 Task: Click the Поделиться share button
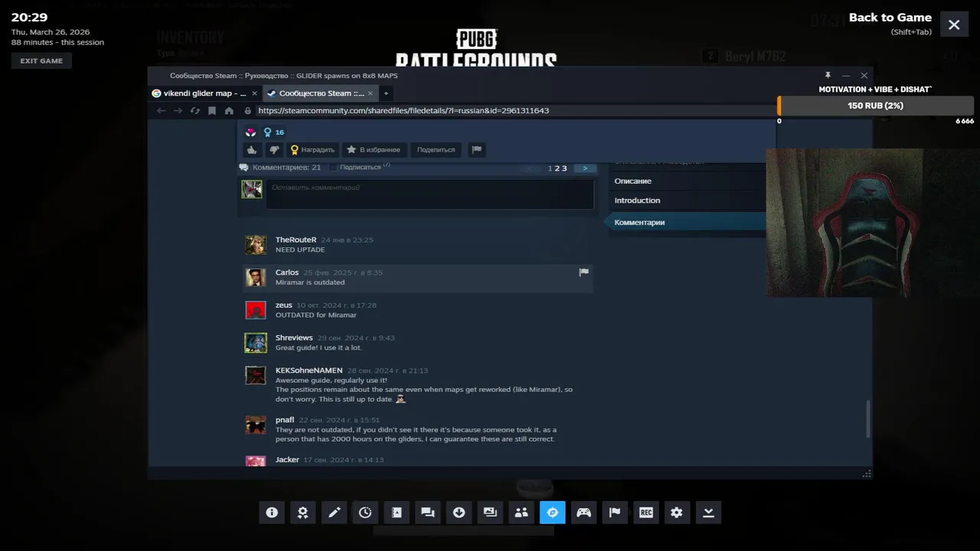[436, 150]
